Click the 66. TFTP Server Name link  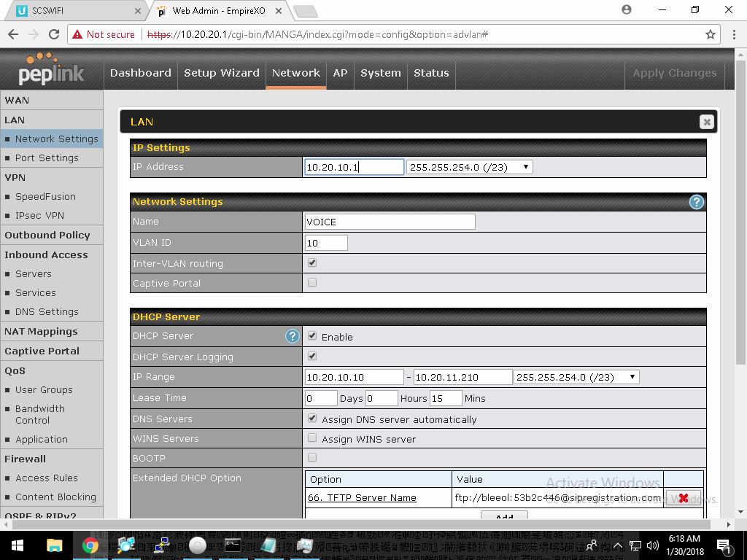click(362, 498)
